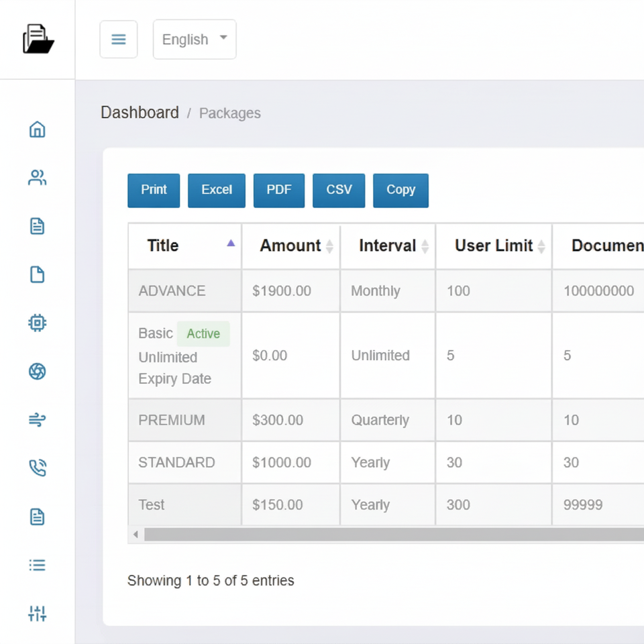
Task: Click the bulleted list sidebar icon
Action: (x=38, y=565)
